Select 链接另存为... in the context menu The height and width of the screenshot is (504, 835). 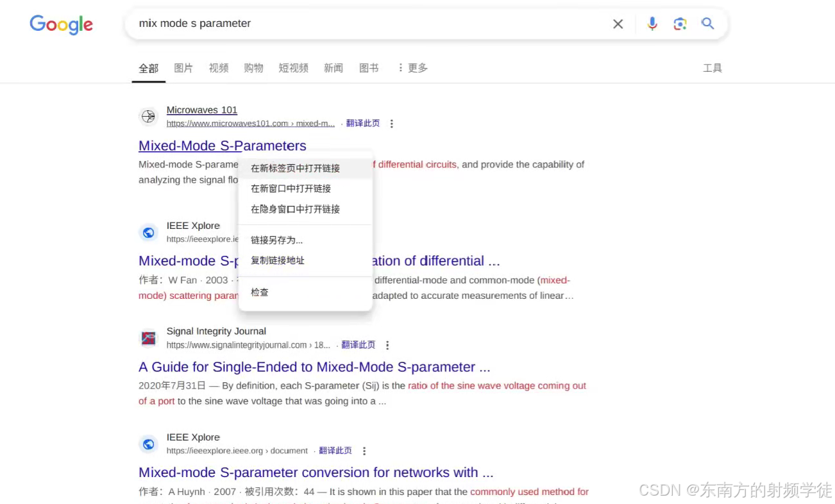click(305, 240)
